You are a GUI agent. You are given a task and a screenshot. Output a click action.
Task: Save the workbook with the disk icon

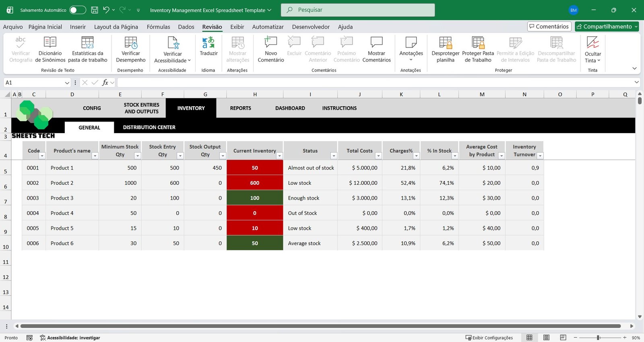(95, 10)
